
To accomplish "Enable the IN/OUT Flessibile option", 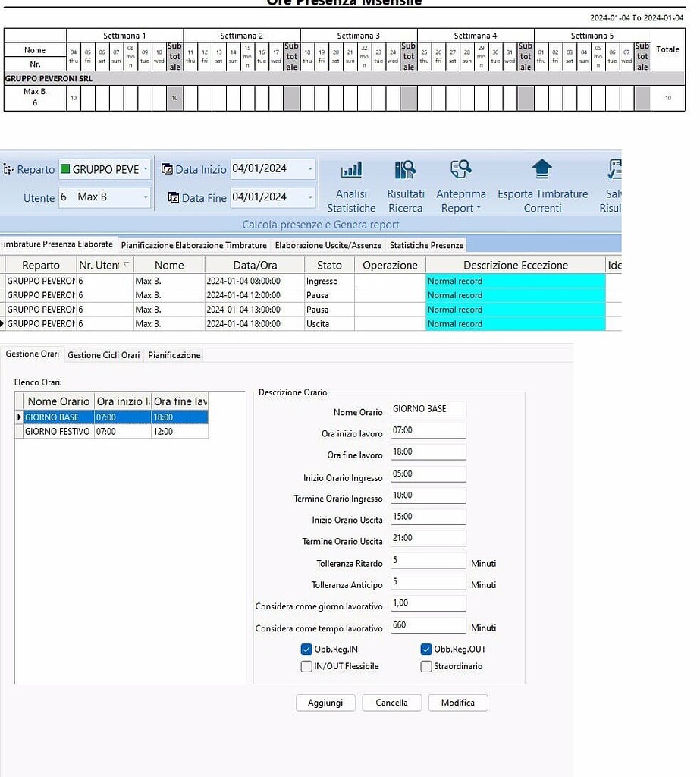I will [x=306, y=666].
